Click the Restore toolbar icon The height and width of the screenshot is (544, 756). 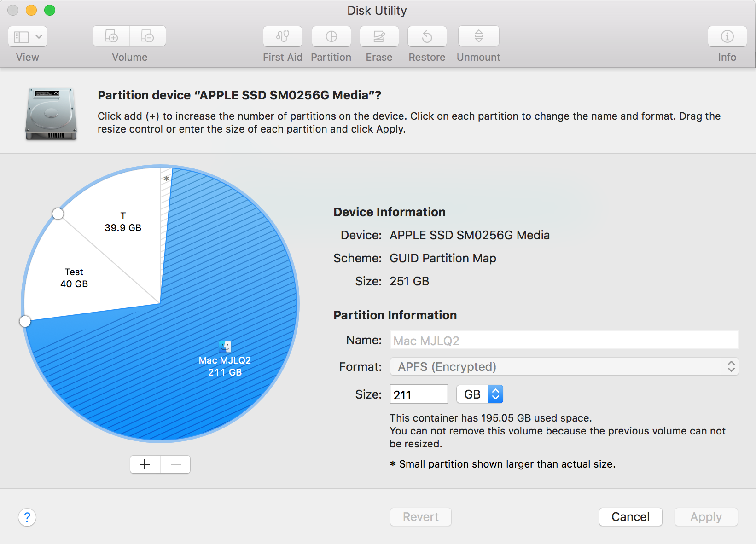click(x=427, y=36)
